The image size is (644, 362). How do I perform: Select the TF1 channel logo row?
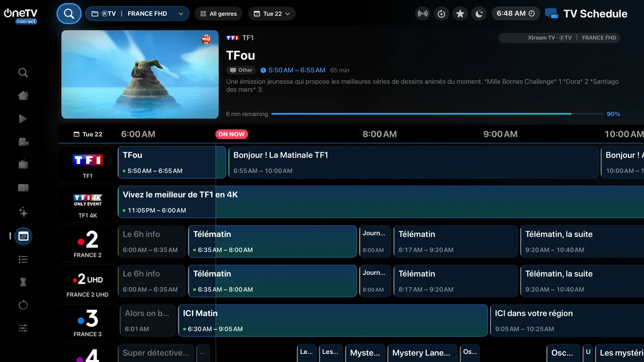[x=88, y=164]
